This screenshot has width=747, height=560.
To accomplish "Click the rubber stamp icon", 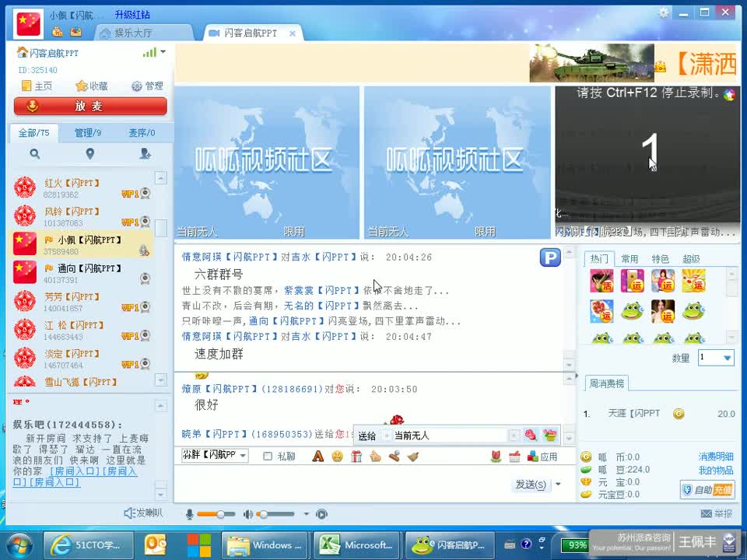I will (x=394, y=457).
